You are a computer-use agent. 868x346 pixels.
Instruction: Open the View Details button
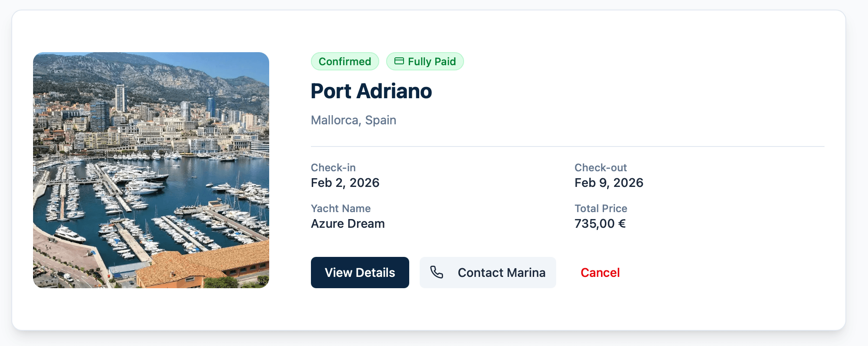point(360,273)
